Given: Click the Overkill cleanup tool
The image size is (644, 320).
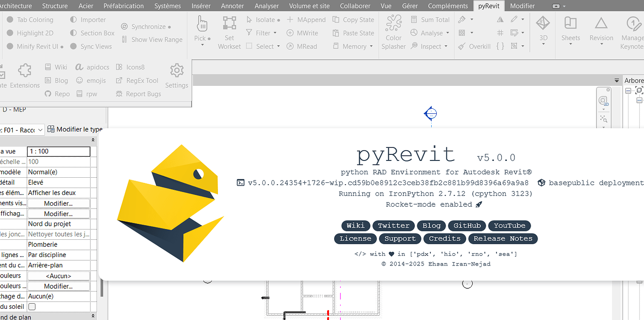Looking at the screenshot, I should click(478, 46).
